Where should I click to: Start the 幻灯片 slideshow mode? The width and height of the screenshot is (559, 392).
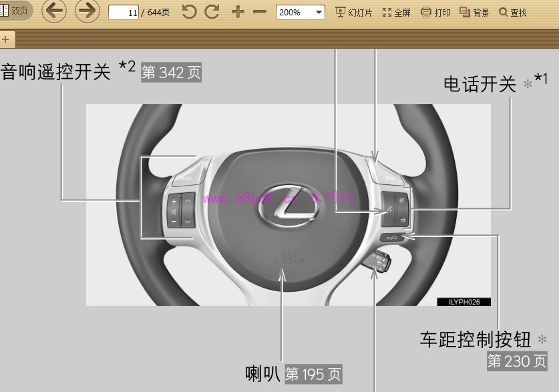pos(354,13)
